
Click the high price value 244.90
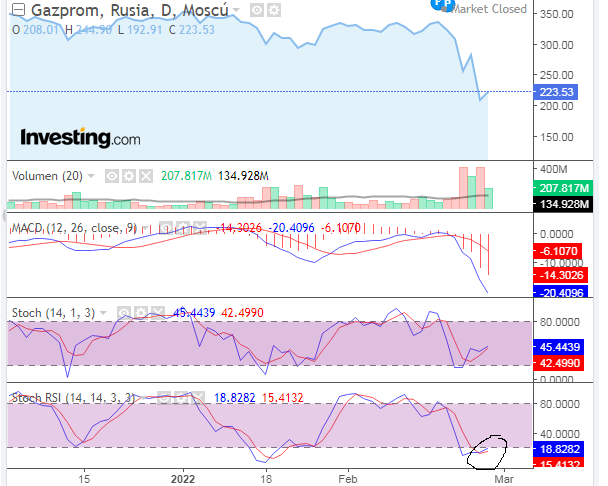pos(94,30)
